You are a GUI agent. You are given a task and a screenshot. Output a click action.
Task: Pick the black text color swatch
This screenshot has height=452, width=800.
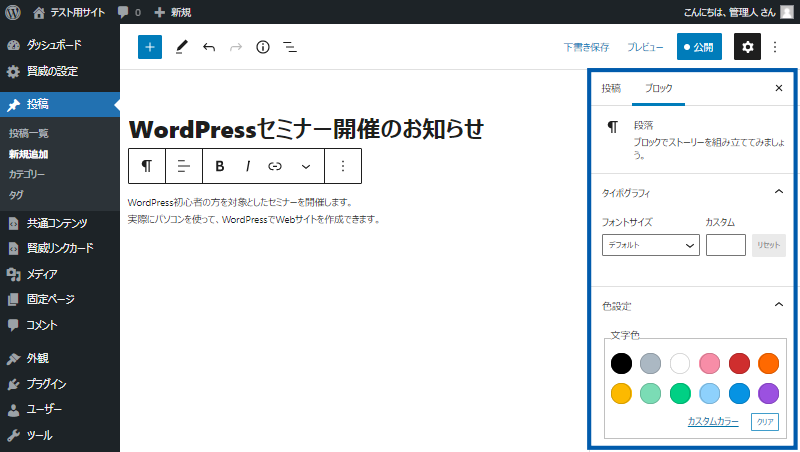click(621, 364)
